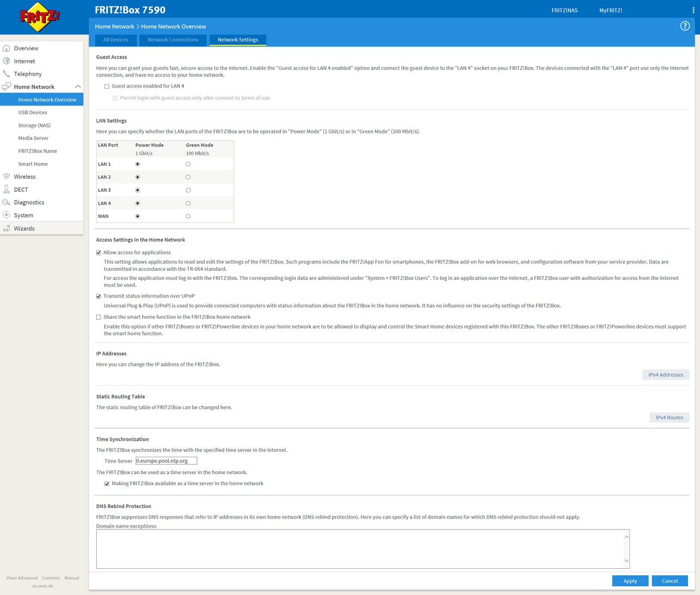
Task: Click the Wireless signal icon
Action: click(x=7, y=177)
